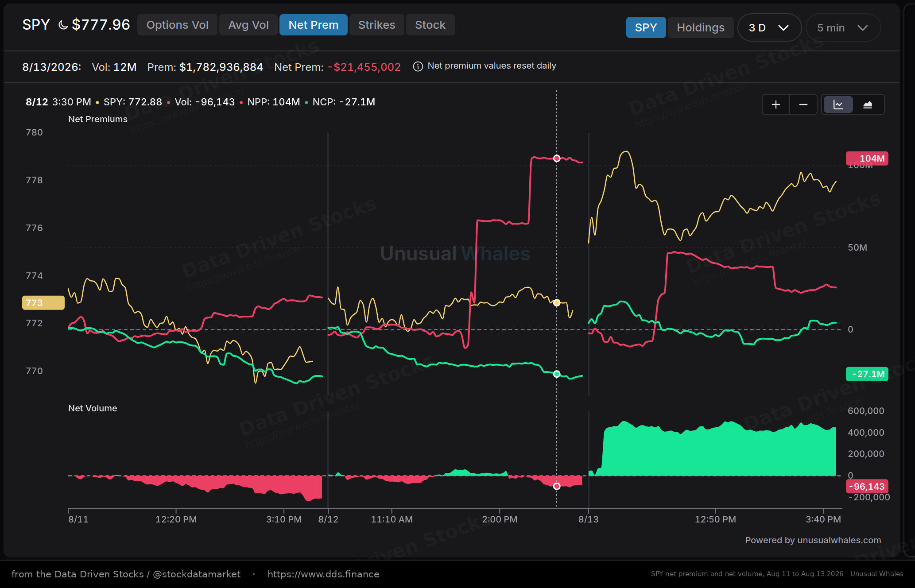The image size is (915, 588).
Task: Click the 200,000 volume axis label
Action: click(866, 454)
